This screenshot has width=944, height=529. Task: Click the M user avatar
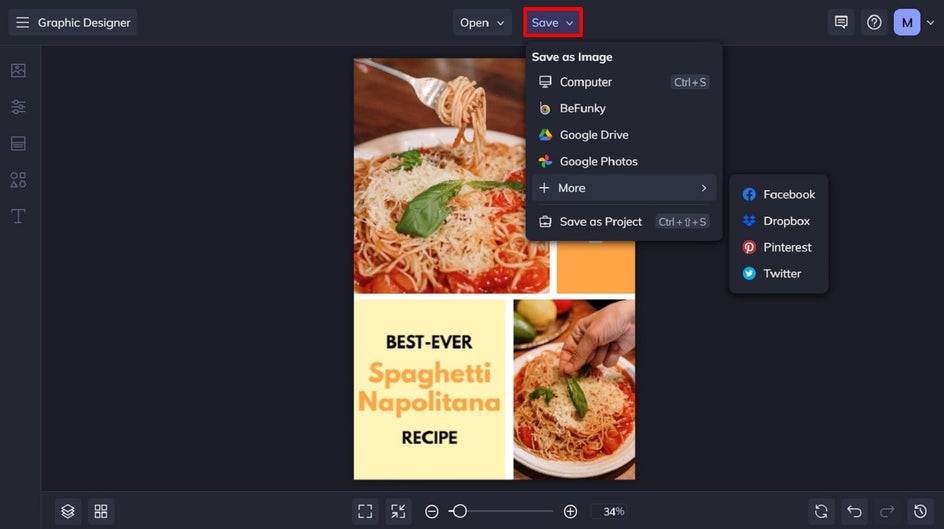click(907, 22)
